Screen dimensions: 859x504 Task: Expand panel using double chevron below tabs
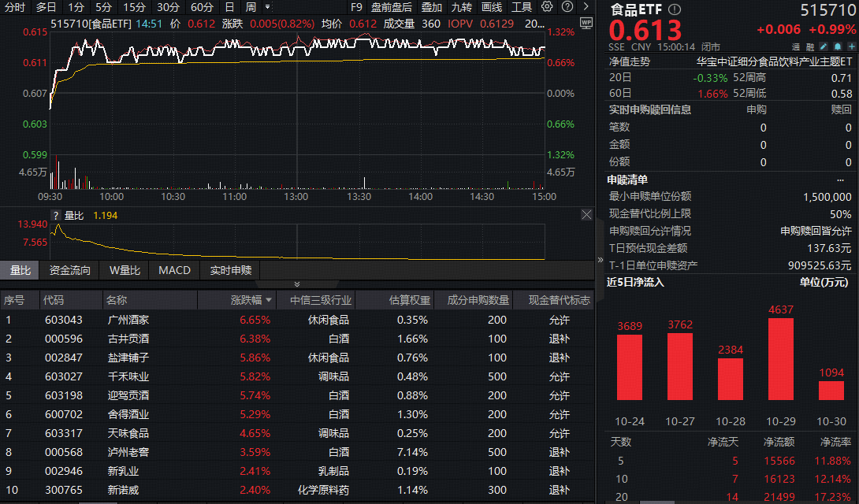coord(297,284)
